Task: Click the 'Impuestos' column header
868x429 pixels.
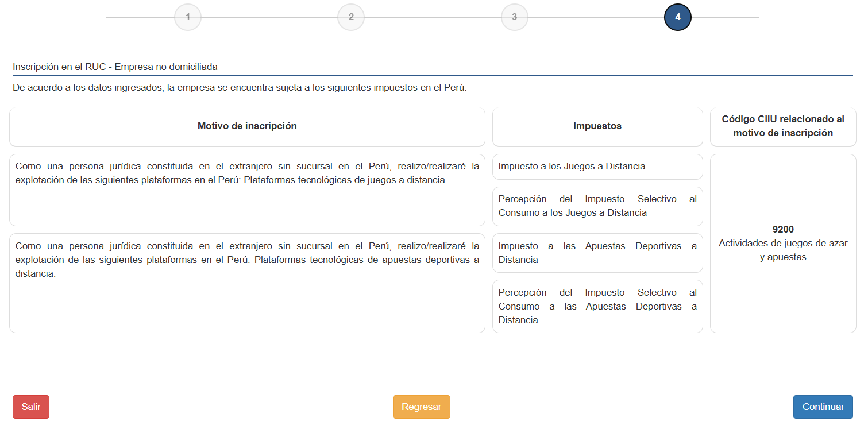Action: pyautogui.click(x=597, y=126)
